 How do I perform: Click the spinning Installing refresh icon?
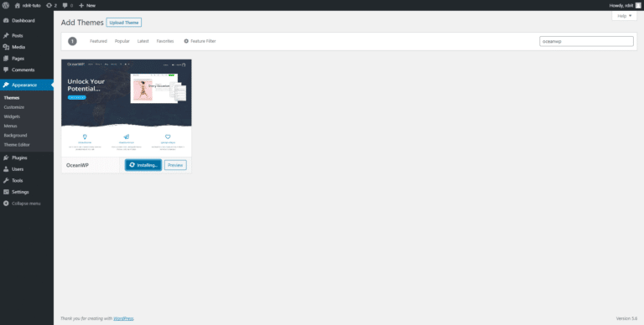coord(132,164)
